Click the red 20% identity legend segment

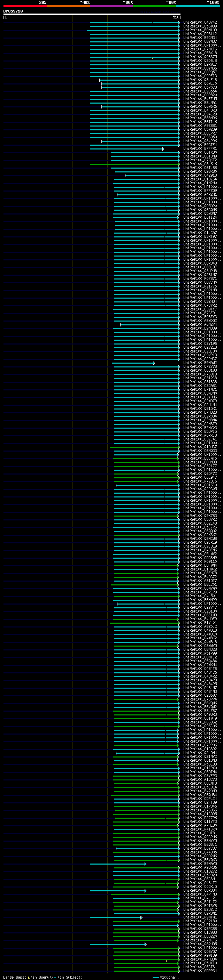point(25,6)
